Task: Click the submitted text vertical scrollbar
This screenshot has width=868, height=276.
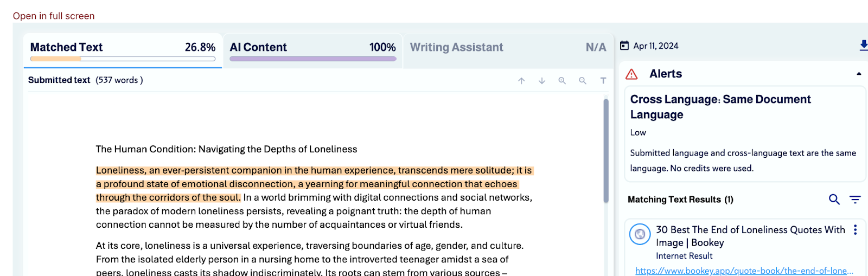Action: click(x=606, y=151)
